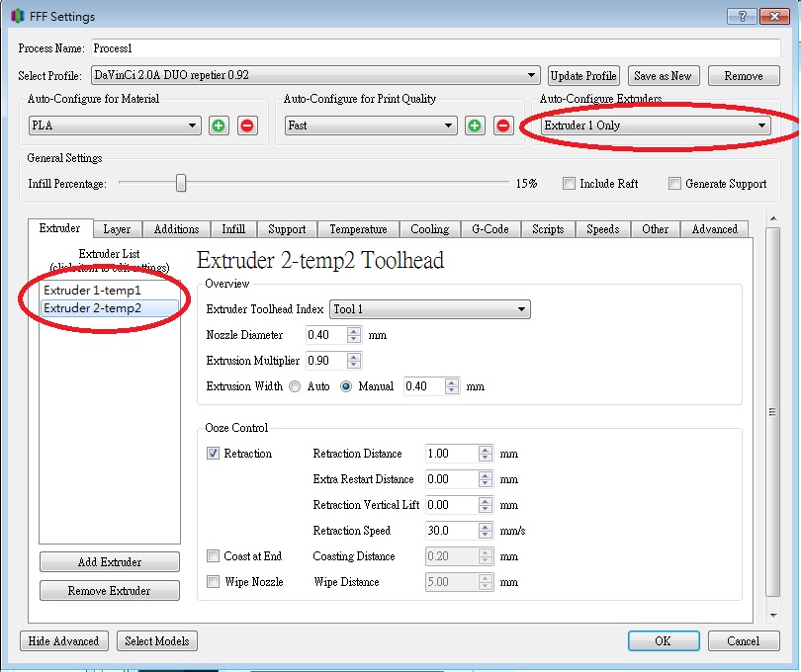
Task: Click the Add Extruder button
Action: 110,561
